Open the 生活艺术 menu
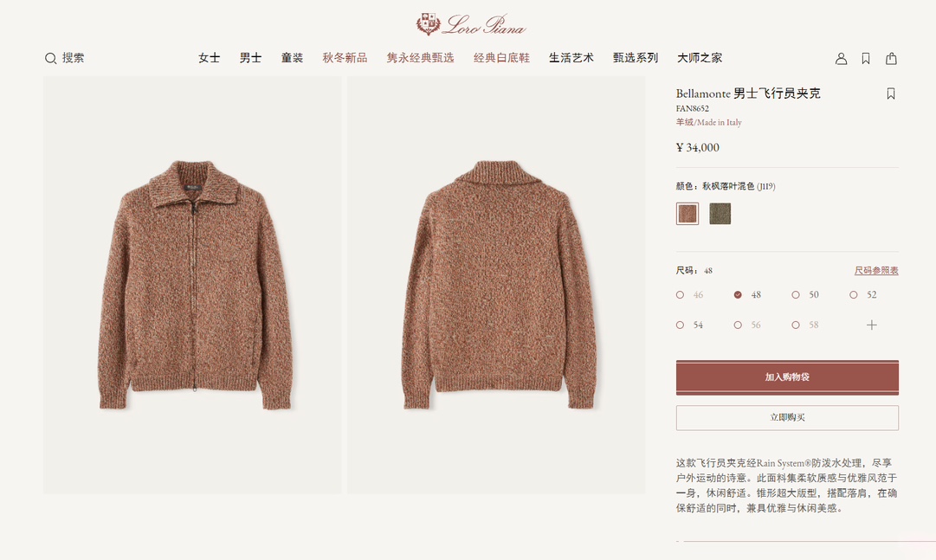Image resolution: width=936 pixels, height=560 pixels. [571, 58]
